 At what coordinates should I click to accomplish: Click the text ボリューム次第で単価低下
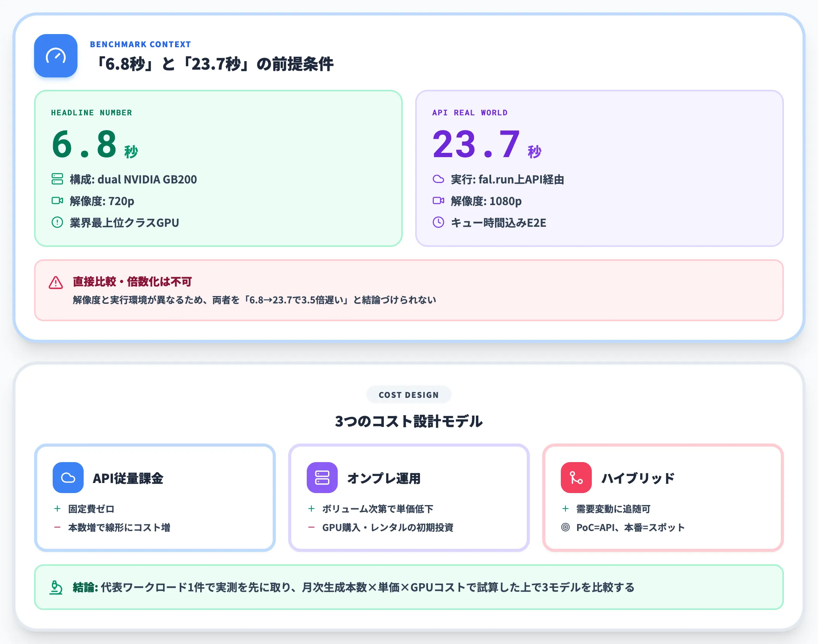click(378, 509)
